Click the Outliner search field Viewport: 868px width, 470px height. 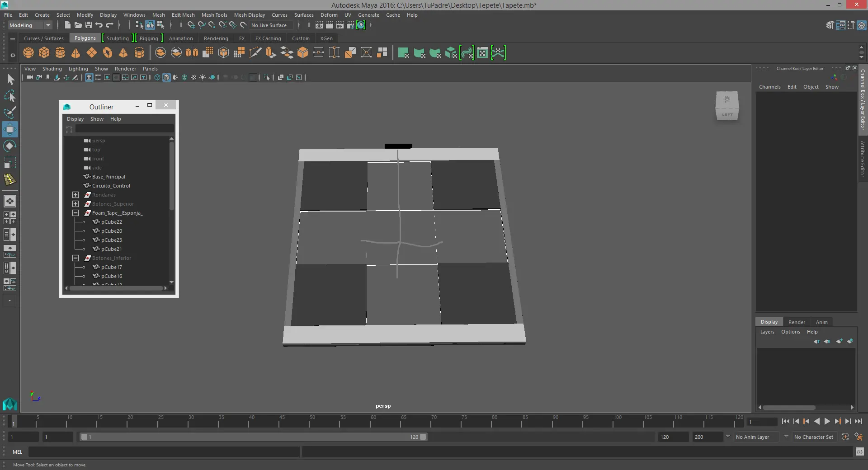(x=124, y=129)
